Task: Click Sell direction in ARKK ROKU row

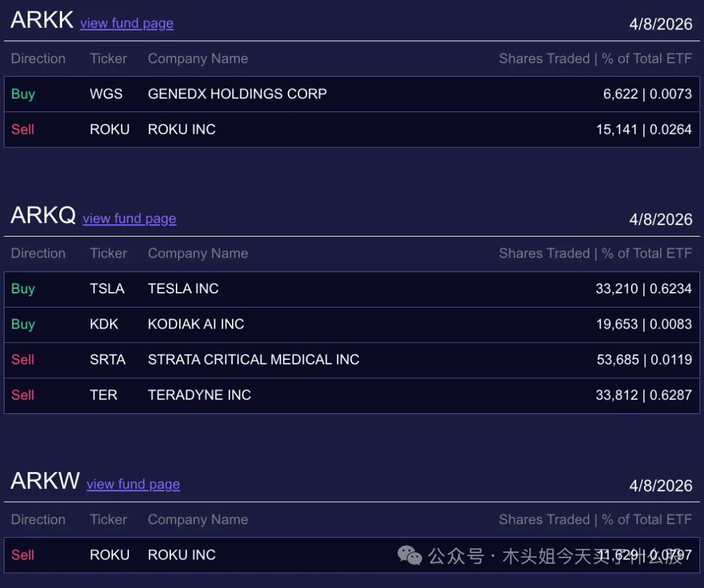Action: pyautogui.click(x=22, y=129)
